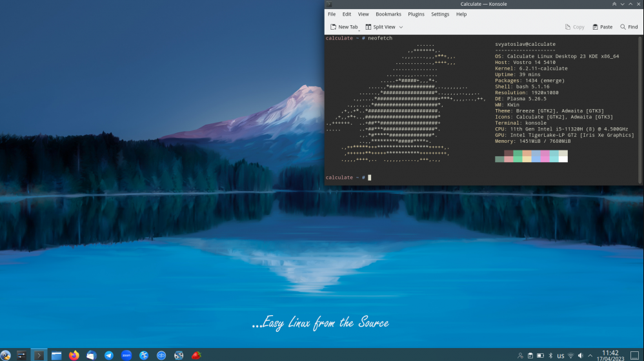This screenshot has width=644, height=361.
Task: Click the 'CPU: 11th Gen Intel' line
Action: click(x=561, y=129)
